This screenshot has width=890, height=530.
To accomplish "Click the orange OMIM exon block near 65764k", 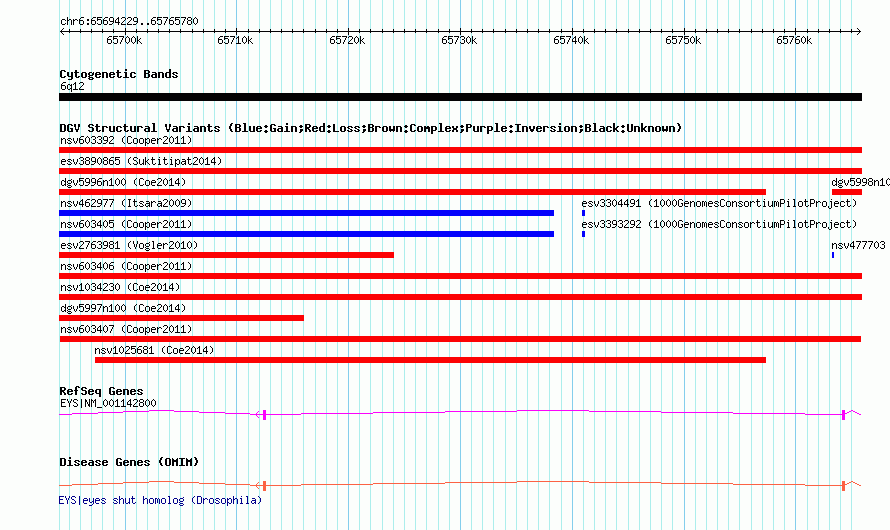I will [843, 486].
